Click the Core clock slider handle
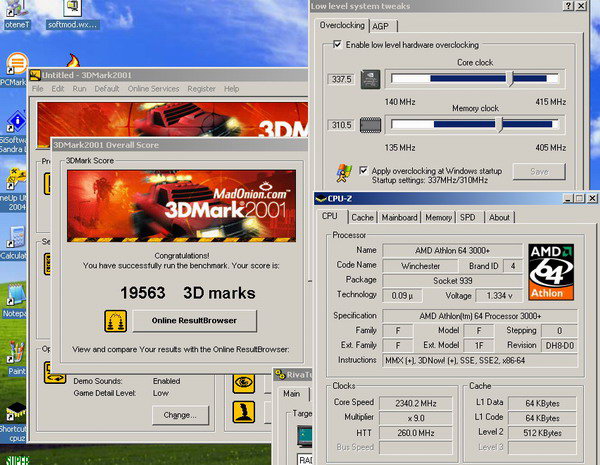The height and width of the screenshot is (465, 600). [510, 79]
